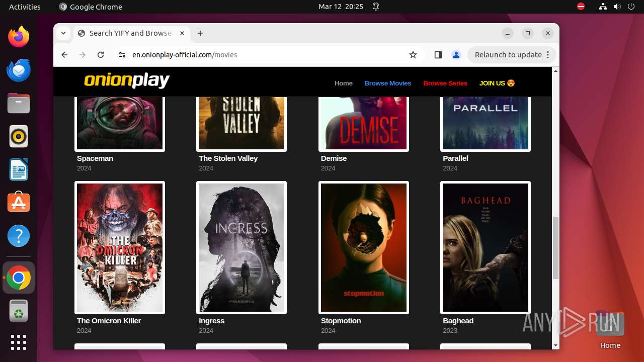Open the Ingress movie poster
The width and height of the screenshot is (644, 362).
(x=242, y=247)
